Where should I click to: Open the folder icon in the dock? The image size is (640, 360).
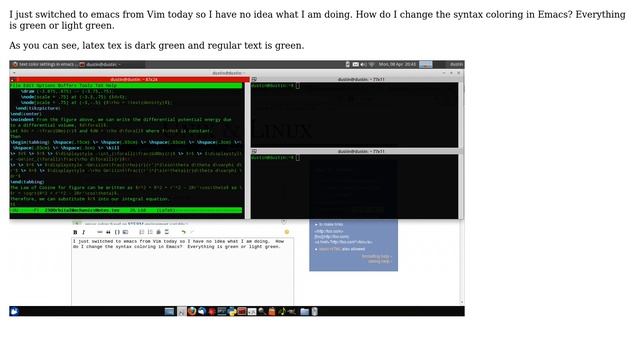point(304,311)
